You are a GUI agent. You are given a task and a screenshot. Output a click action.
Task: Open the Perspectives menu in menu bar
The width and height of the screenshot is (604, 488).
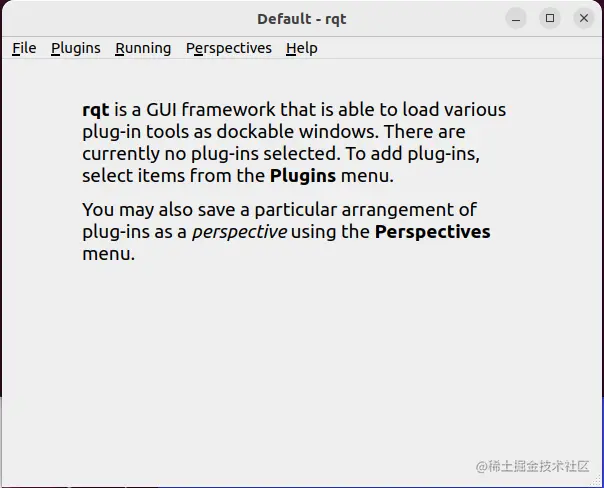tap(229, 48)
